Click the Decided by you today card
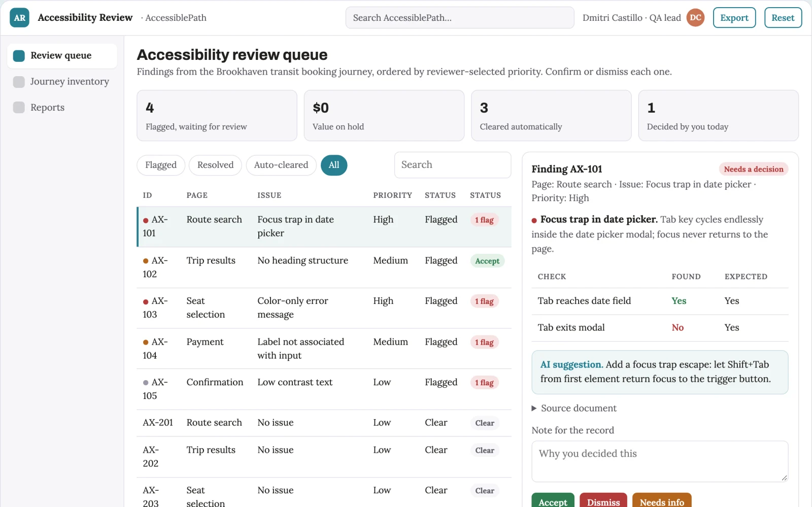This screenshot has height=507, width=812. pyautogui.click(x=719, y=116)
